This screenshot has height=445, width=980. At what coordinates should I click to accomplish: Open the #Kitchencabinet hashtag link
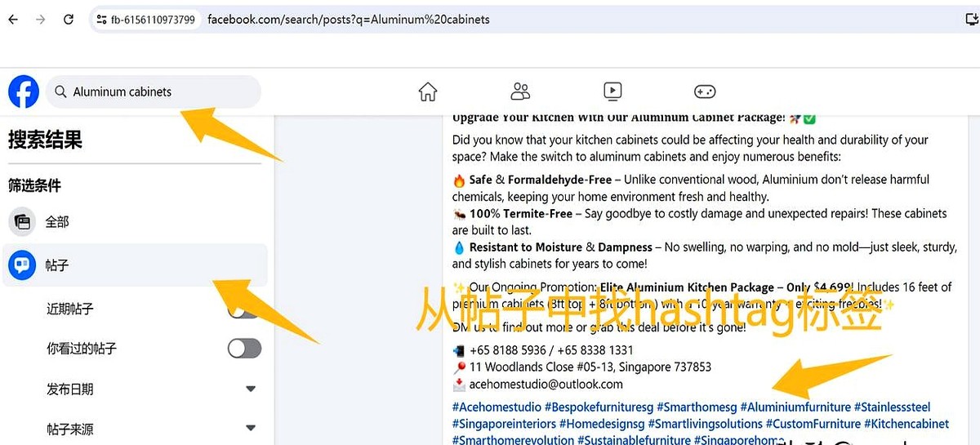tap(906, 425)
